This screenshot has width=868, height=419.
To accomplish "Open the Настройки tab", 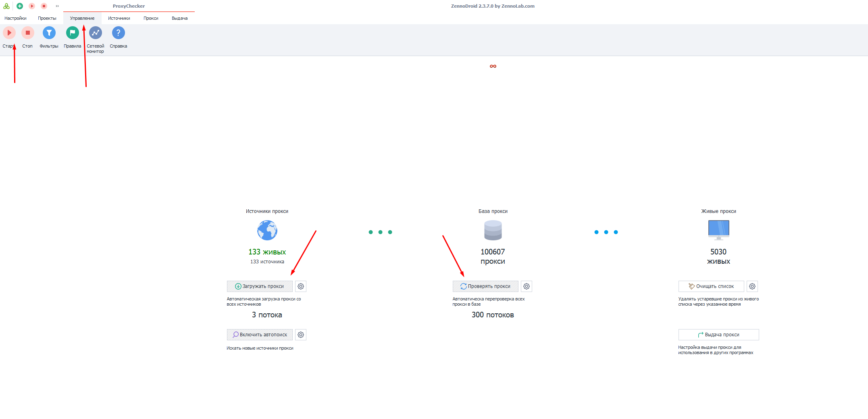I will (x=15, y=18).
